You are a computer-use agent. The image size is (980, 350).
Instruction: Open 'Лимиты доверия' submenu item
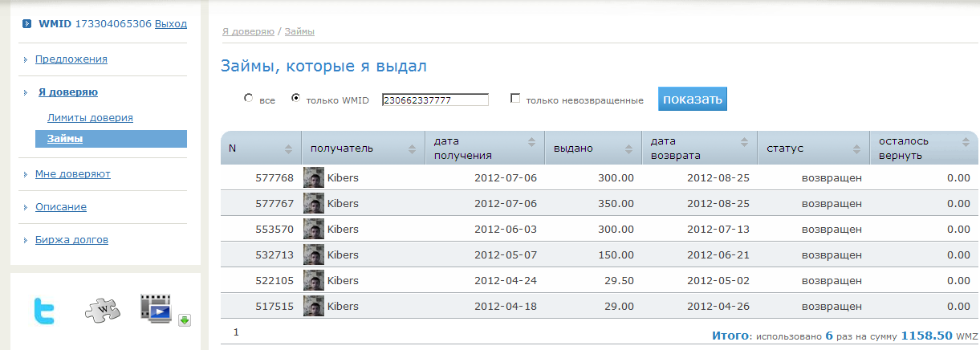90,117
